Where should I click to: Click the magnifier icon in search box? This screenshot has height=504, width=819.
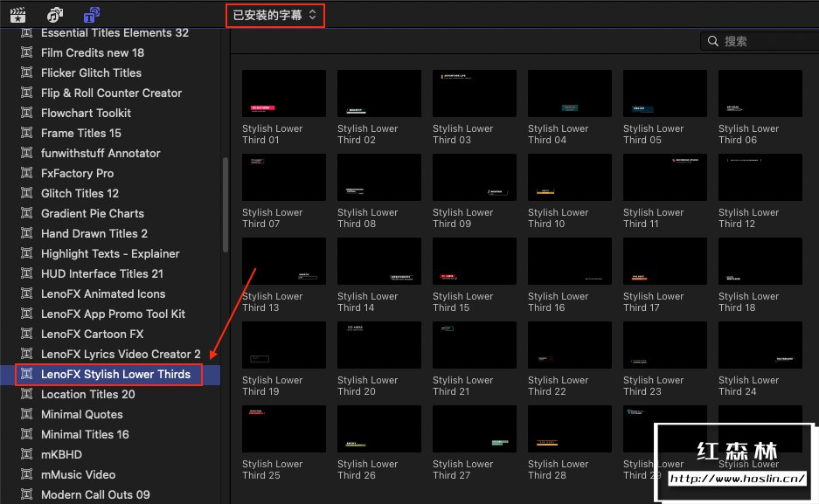712,41
